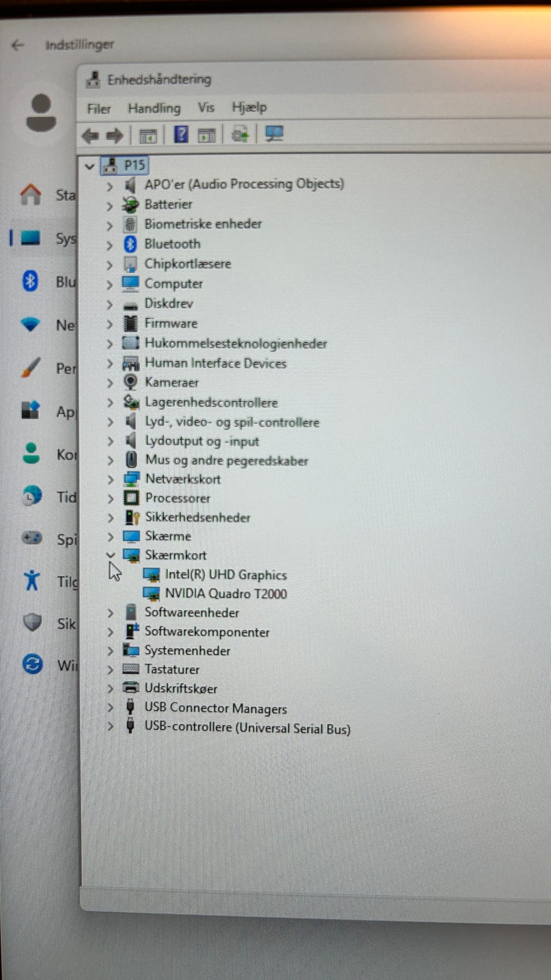Click the Bluetooth device category icon
Screen dimensions: 551x980
[x=130, y=244]
